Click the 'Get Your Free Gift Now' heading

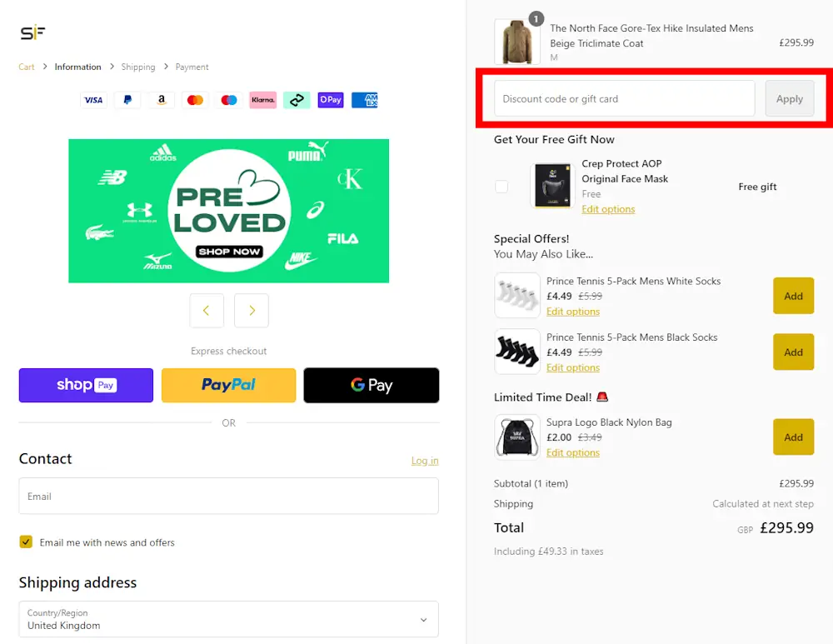tap(554, 140)
